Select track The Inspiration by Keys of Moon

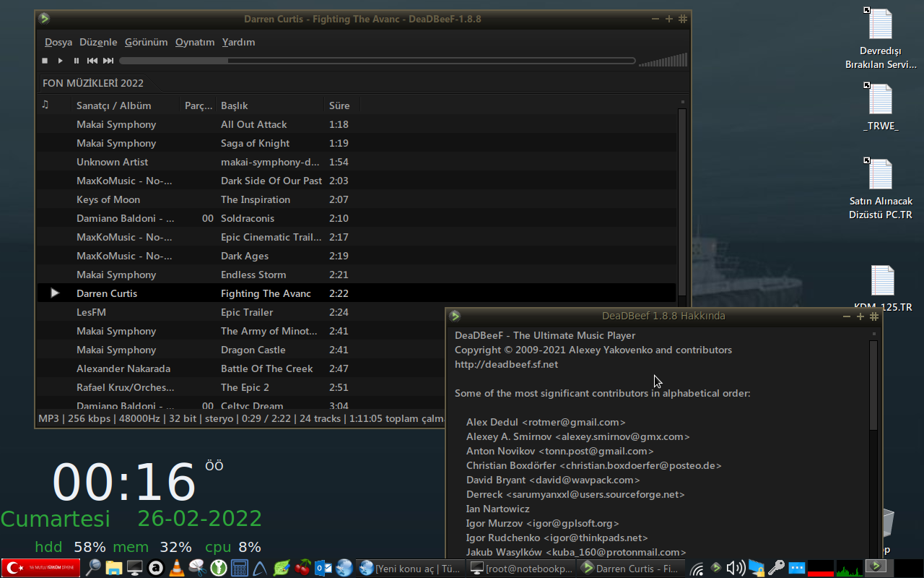[x=357, y=199]
